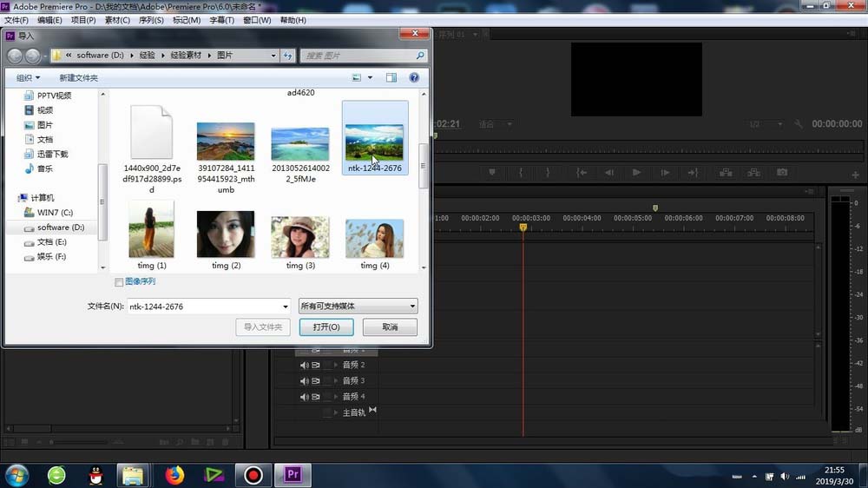
Task: Show the preview pane icon
Action: tap(391, 77)
